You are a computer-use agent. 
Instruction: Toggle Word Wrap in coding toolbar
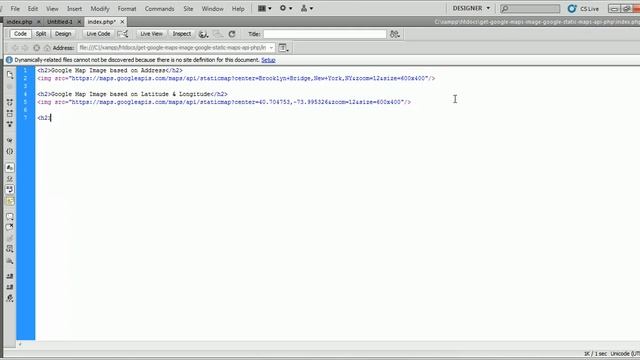click(x=10, y=190)
